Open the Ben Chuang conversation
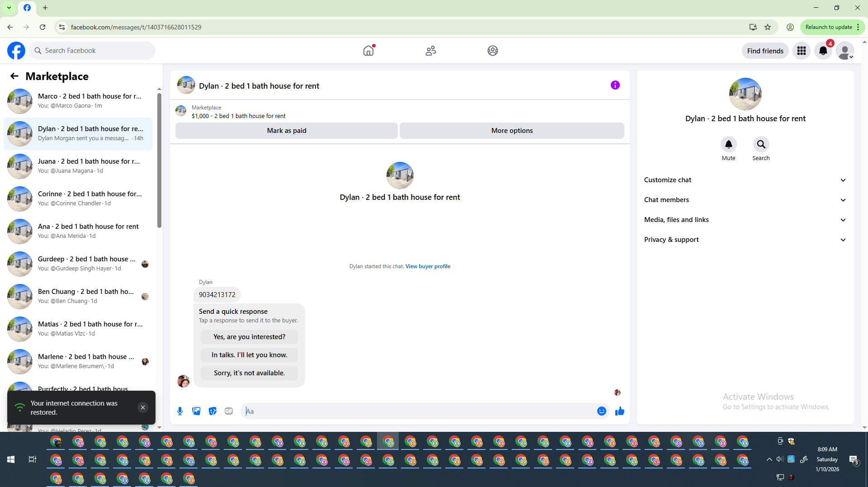Image resolution: width=868 pixels, height=487 pixels. 78,296
